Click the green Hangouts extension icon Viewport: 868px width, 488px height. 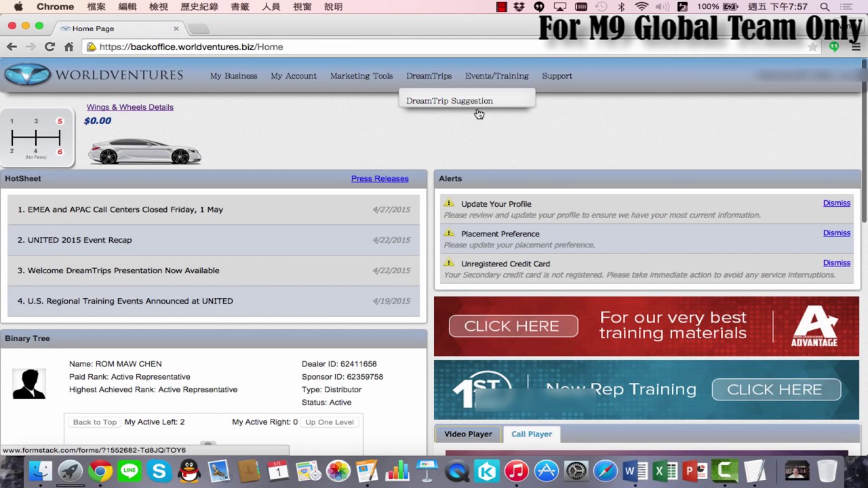point(834,47)
